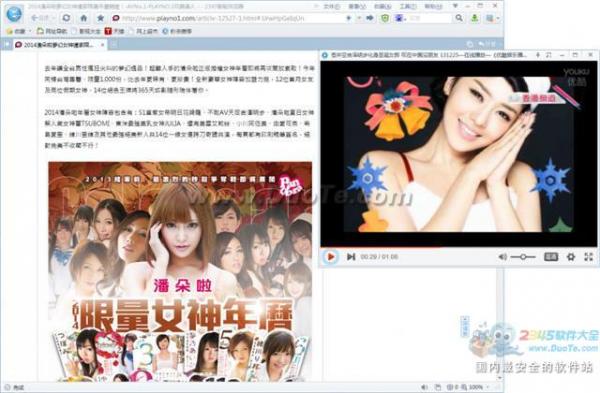Open the green download icon
The image size is (600, 393).
click(474, 18)
